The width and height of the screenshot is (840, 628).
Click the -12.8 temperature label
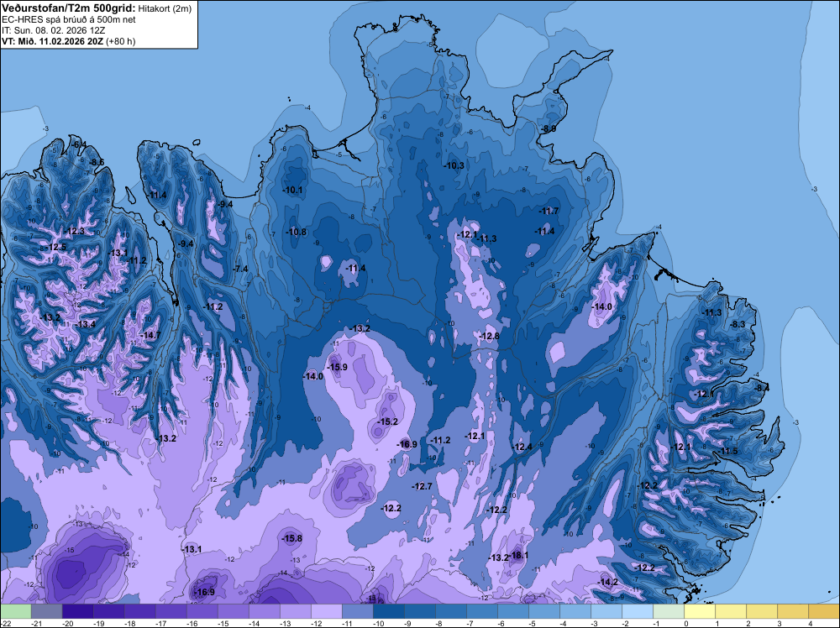490,336
